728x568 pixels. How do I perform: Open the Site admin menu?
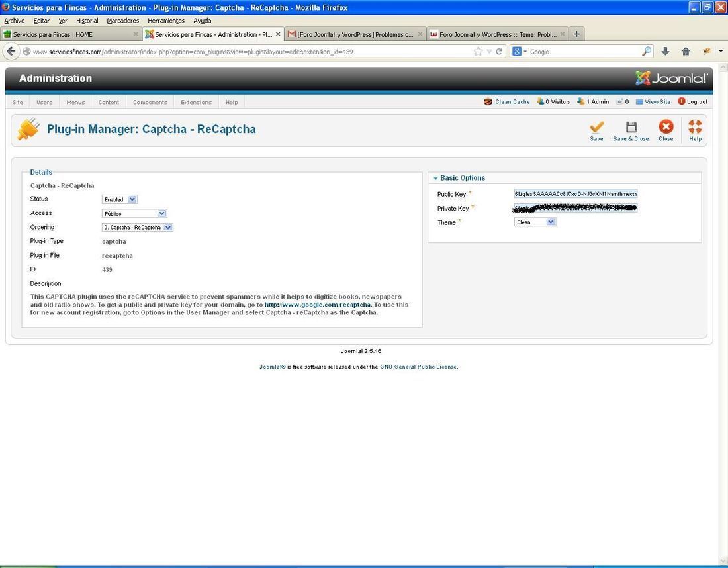point(18,102)
